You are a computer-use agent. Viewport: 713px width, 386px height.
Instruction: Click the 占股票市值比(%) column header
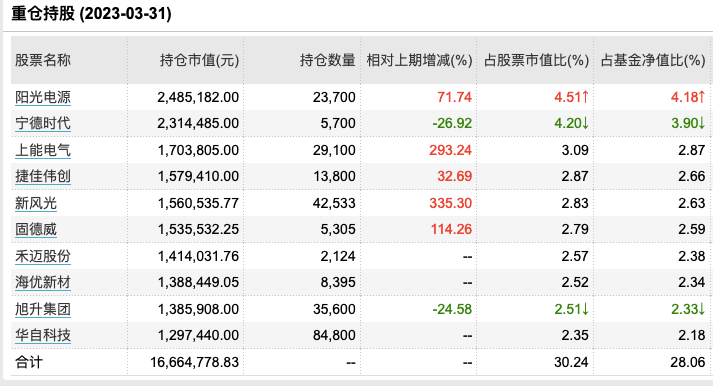point(536,60)
